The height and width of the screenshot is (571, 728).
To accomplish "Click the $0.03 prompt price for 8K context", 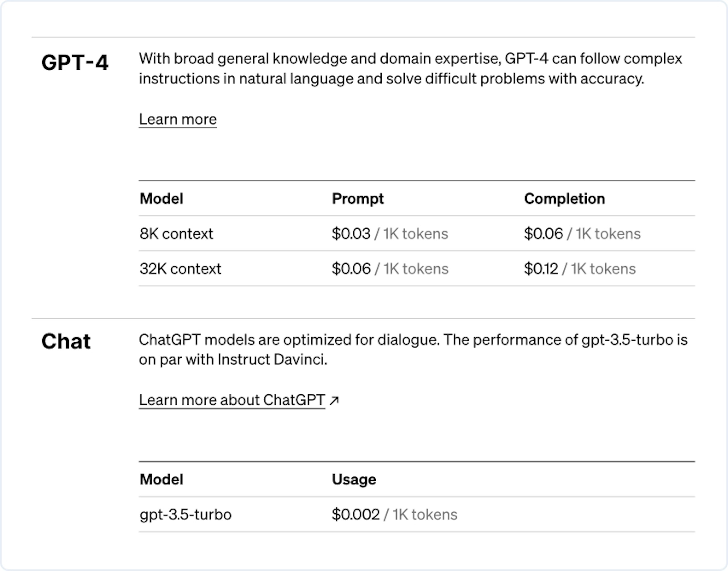I will (x=351, y=234).
